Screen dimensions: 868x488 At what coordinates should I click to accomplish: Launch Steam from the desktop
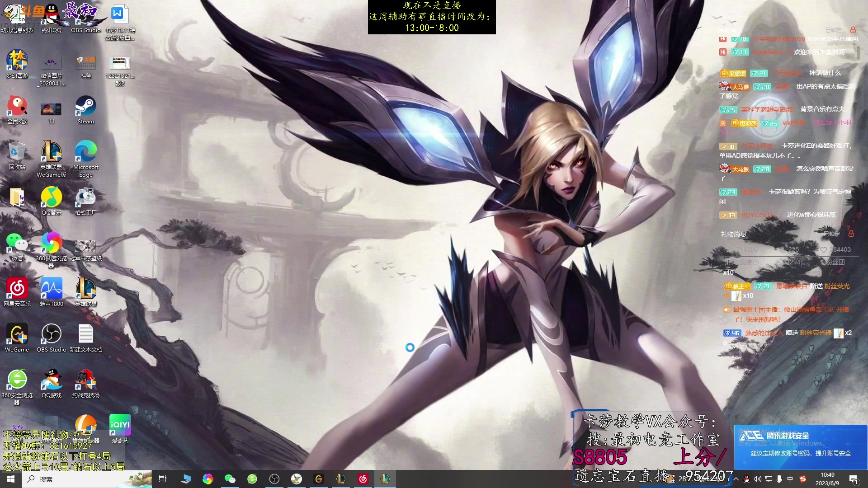click(x=86, y=110)
